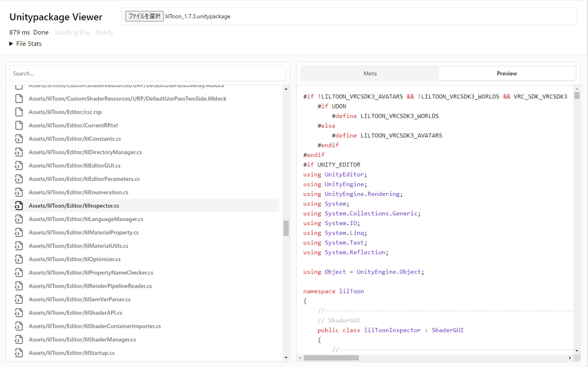
Task: Click the 'public class lilToonInspector' code line
Action: coord(391,330)
